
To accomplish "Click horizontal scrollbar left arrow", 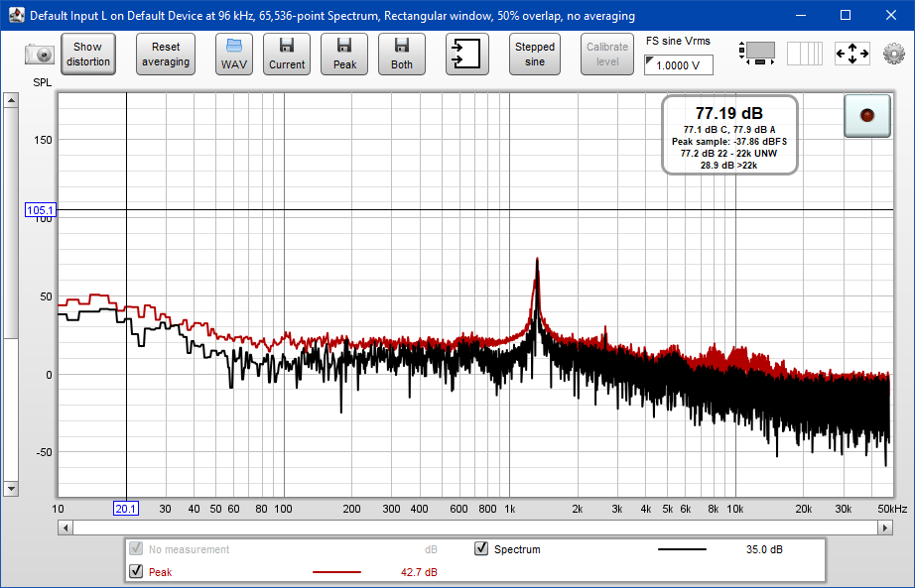I will [65, 528].
